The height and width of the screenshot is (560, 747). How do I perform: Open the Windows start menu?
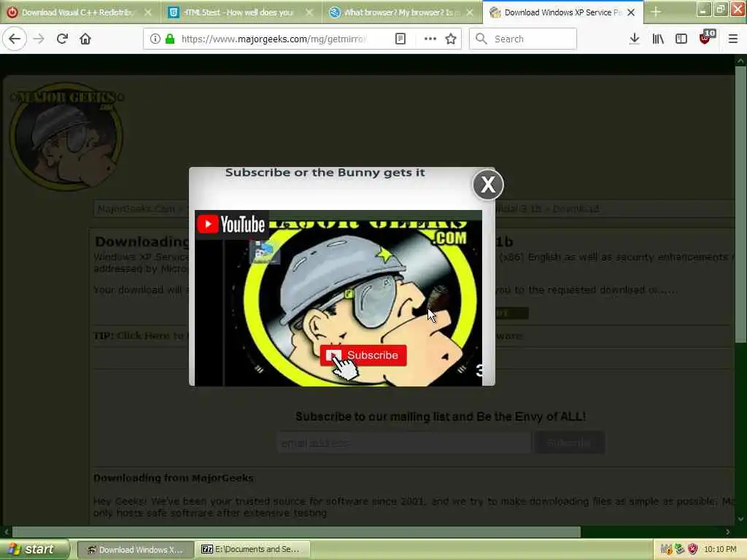click(35, 549)
